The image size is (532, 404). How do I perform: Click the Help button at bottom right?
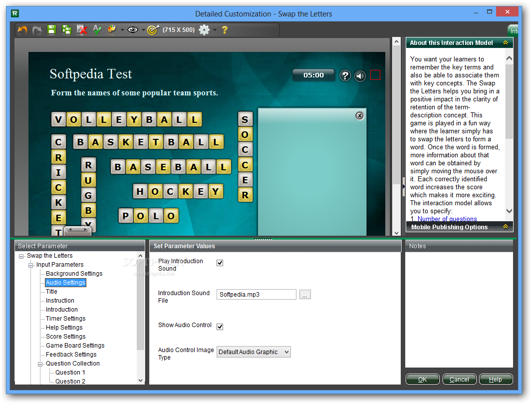[496, 379]
